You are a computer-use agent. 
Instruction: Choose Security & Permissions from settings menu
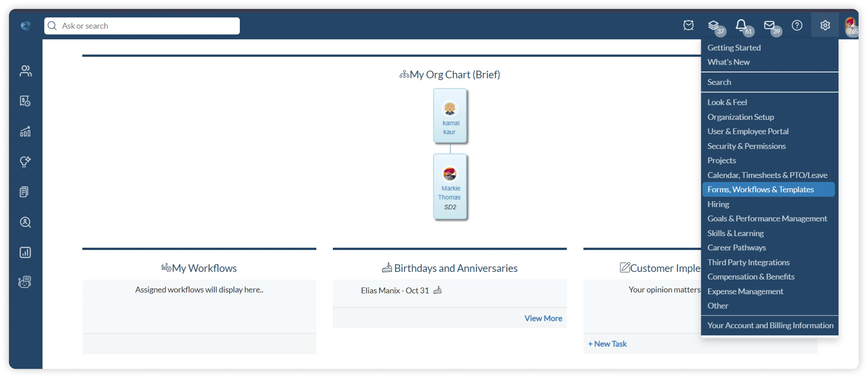[746, 146]
